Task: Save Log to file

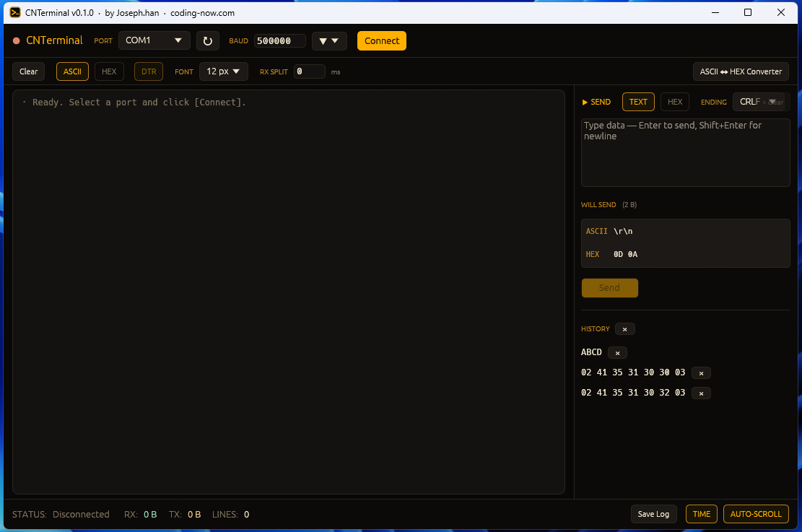Action: point(653,514)
